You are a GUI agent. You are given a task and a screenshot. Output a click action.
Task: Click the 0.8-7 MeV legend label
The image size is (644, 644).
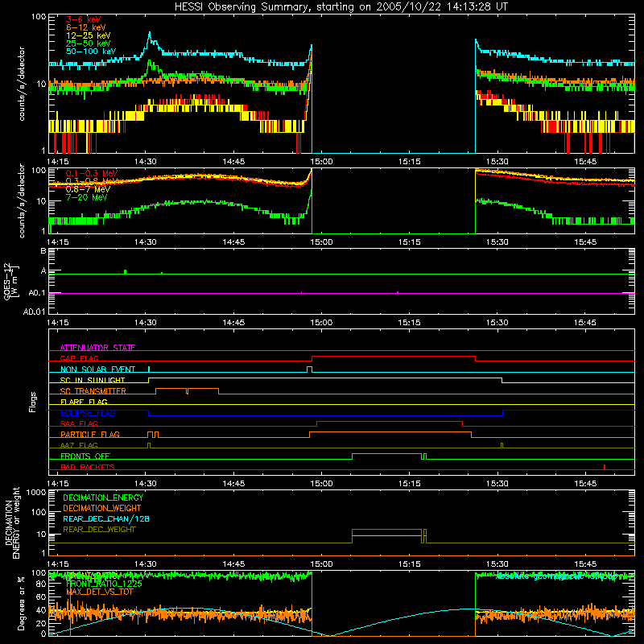point(88,189)
